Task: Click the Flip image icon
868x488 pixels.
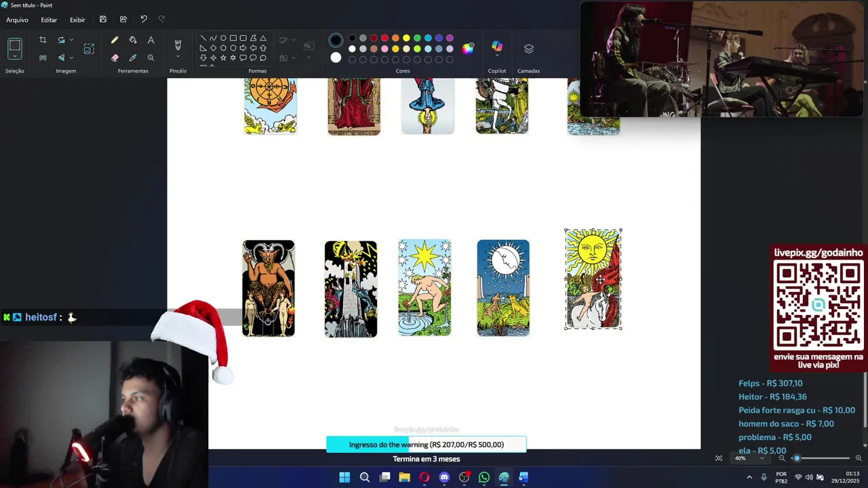Action: click(x=61, y=58)
